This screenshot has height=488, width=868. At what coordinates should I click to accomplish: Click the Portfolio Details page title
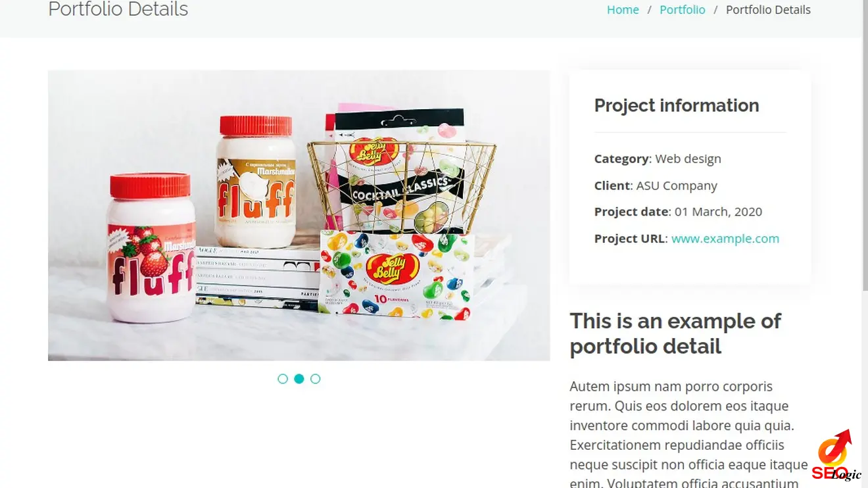(x=118, y=10)
